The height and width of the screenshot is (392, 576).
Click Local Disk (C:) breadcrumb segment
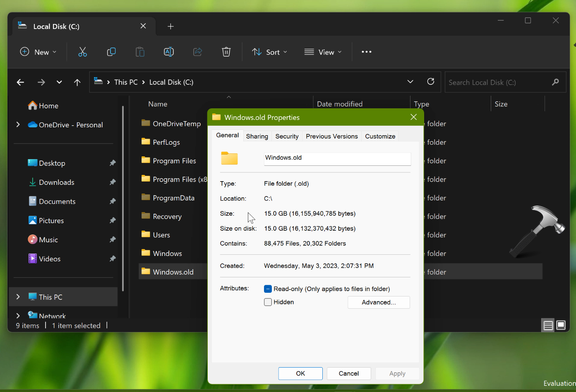(171, 82)
